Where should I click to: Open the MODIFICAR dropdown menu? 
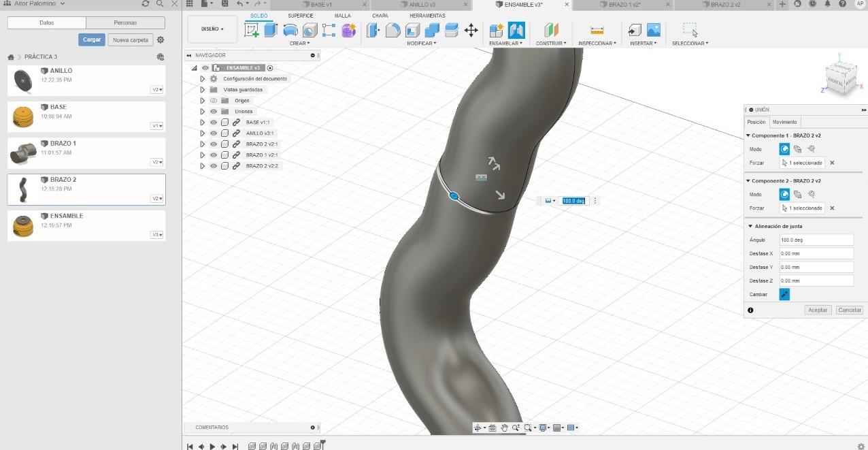tap(421, 44)
